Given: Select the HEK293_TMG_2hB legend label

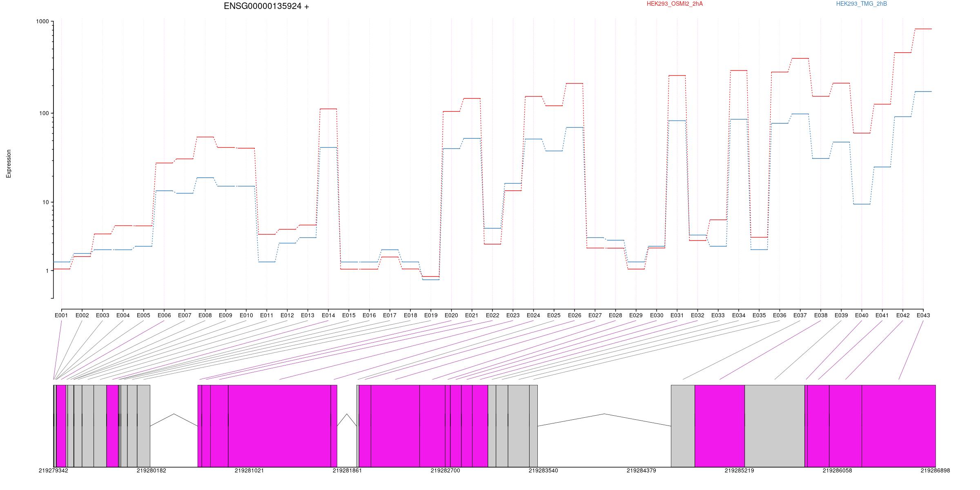Looking at the screenshot, I should click(x=862, y=4).
